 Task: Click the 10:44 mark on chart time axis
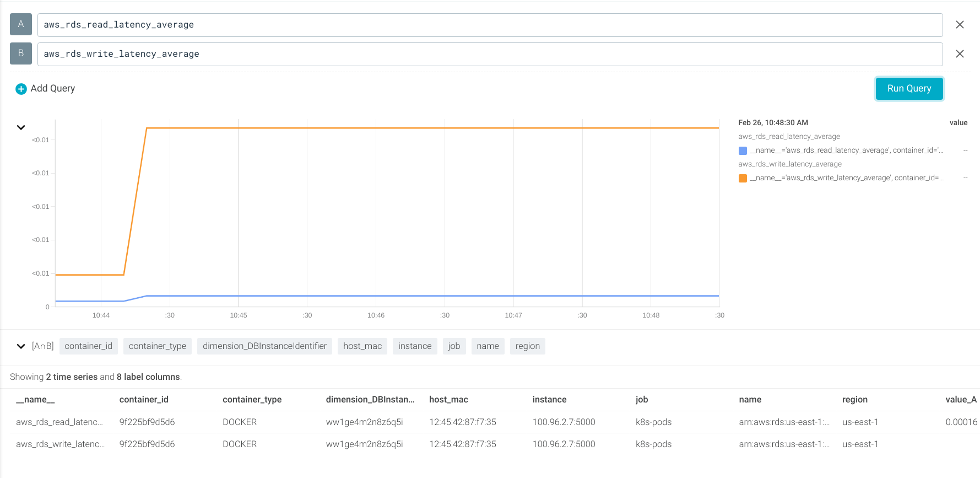(101, 315)
